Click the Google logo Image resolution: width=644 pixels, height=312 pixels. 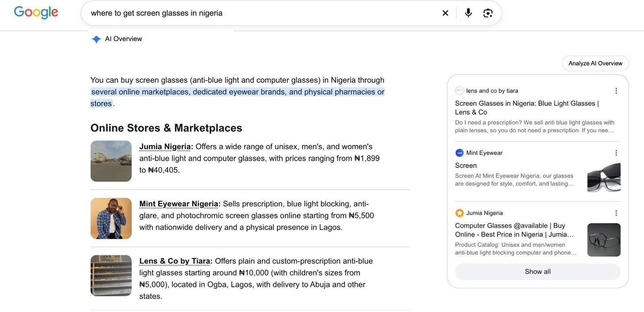[x=36, y=12]
